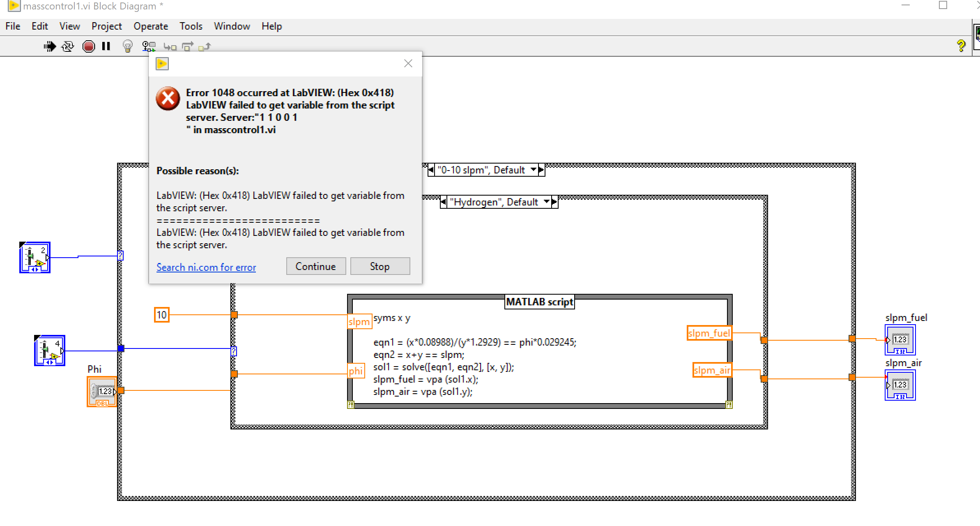Click the Run arrow toolbar button

pos(50,46)
